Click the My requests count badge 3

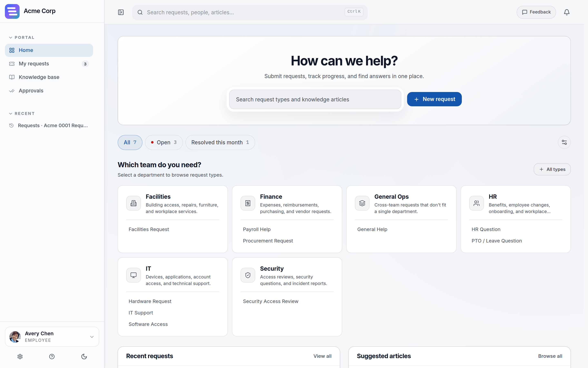coord(85,64)
